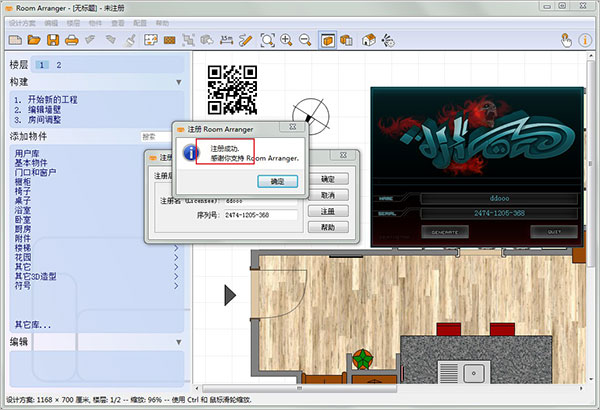Click the new project toolbar icon
This screenshot has width=600, height=410.
pyautogui.click(x=14, y=40)
